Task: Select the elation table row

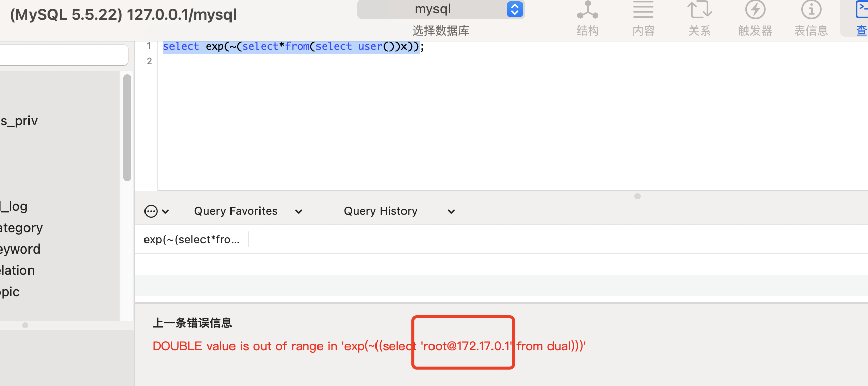Action: click(60, 270)
